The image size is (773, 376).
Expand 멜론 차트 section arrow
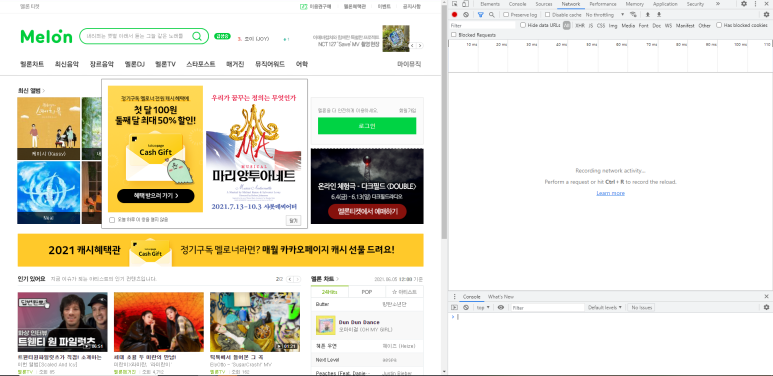337,279
